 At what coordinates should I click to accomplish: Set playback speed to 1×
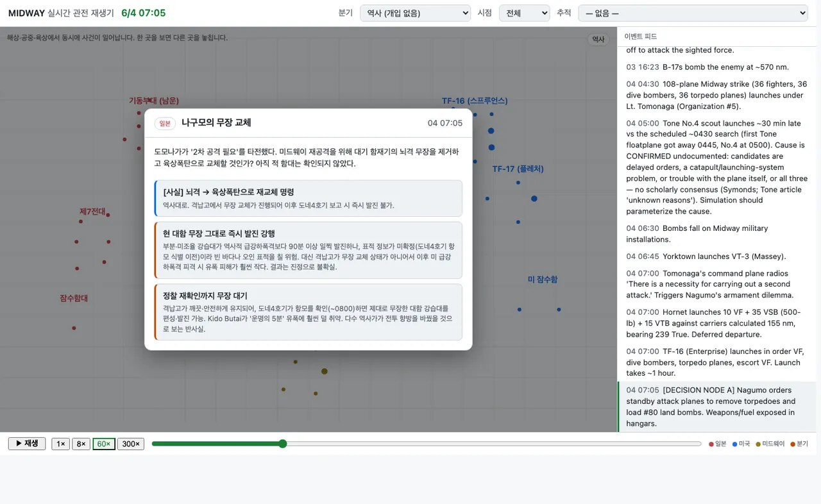pyautogui.click(x=60, y=444)
